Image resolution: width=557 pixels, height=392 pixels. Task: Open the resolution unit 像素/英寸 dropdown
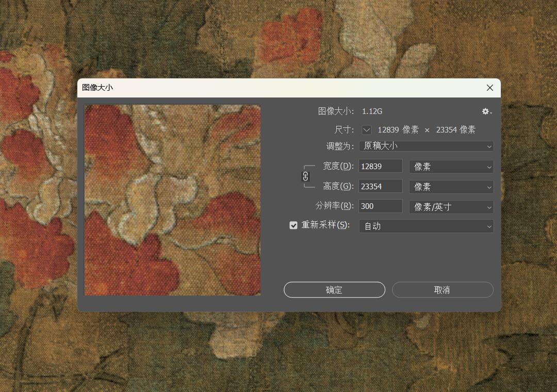451,207
